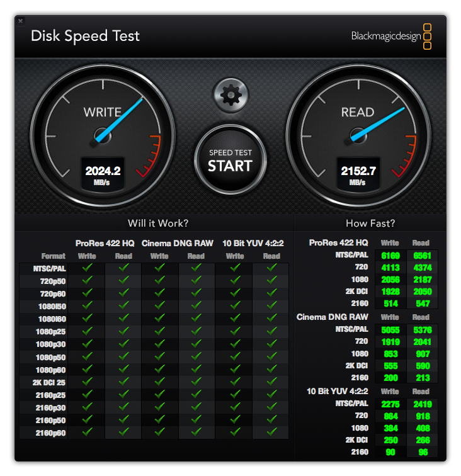Click the Cinema DNG 2160 write value 200
Image resolution: width=461 pixels, height=476 pixels.
pyautogui.click(x=391, y=378)
